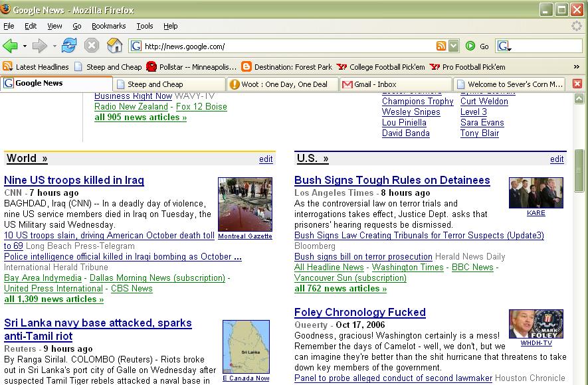Show more bookmarks via toolbar chevron
Viewport: 588px width, 385px height.
click(x=576, y=67)
